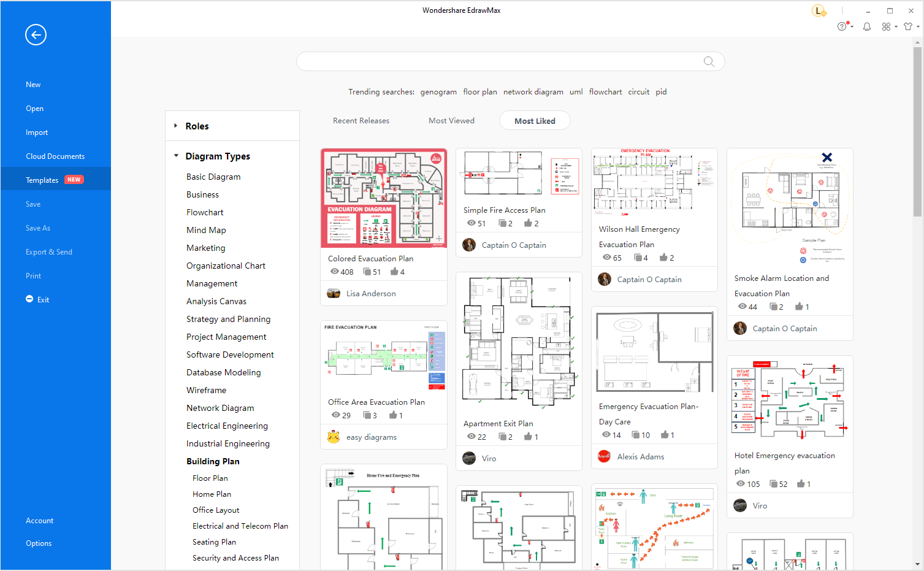Click like icon on Smoke Alarm Location card
924x571 pixels.
coord(799,307)
